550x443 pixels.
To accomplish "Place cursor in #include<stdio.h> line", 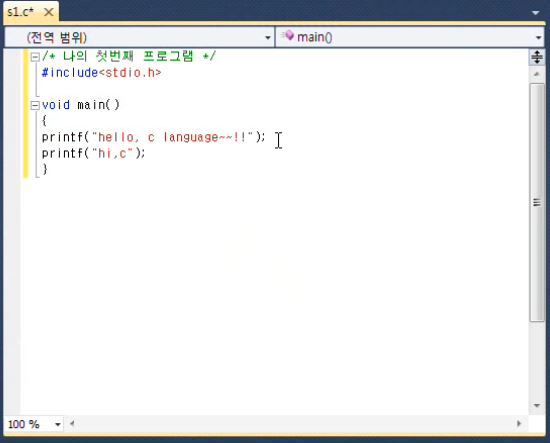I will tap(102, 73).
